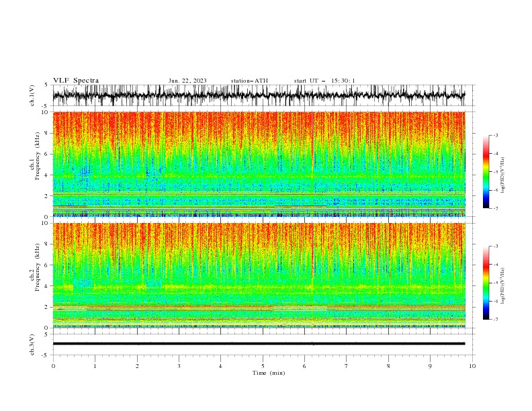This screenshot has width=532, height=411.
Task: Click the log(PSD) label beside ch.1 colorbar
Action: tap(503, 175)
